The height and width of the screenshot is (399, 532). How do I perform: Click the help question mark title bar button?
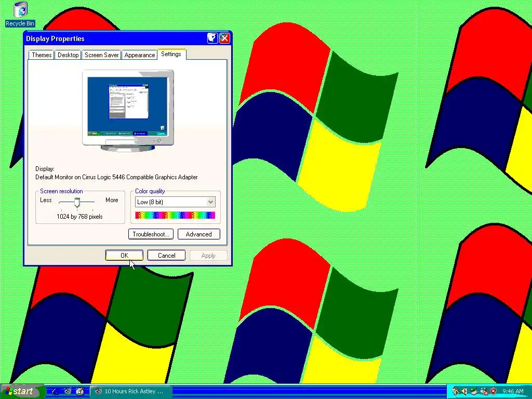click(x=212, y=38)
